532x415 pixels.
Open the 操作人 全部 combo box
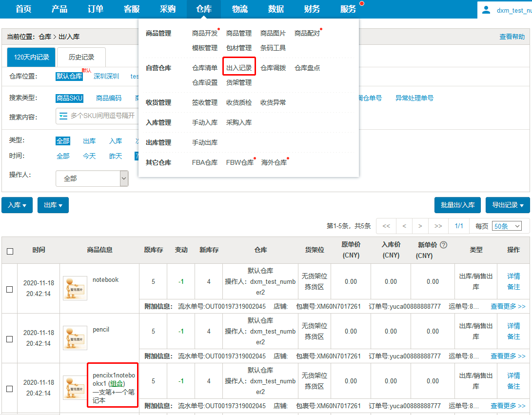point(92,178)
